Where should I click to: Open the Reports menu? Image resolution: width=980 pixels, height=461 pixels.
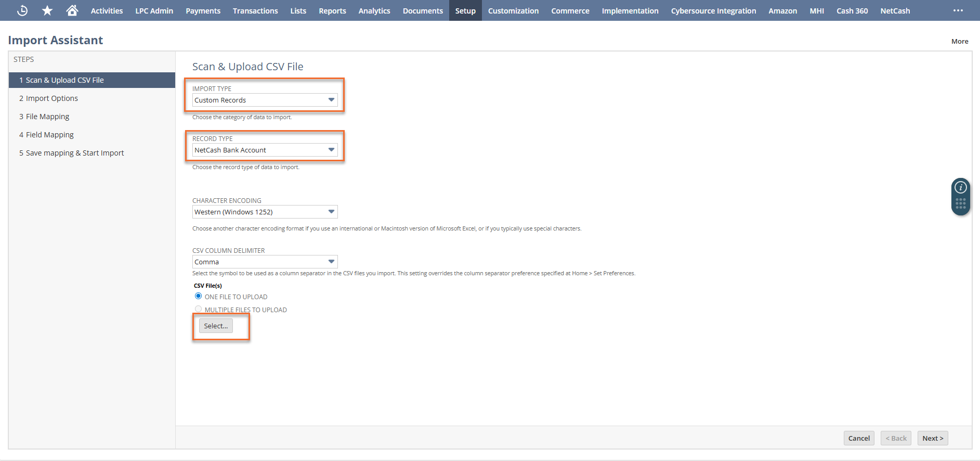[x=332, y=10]
